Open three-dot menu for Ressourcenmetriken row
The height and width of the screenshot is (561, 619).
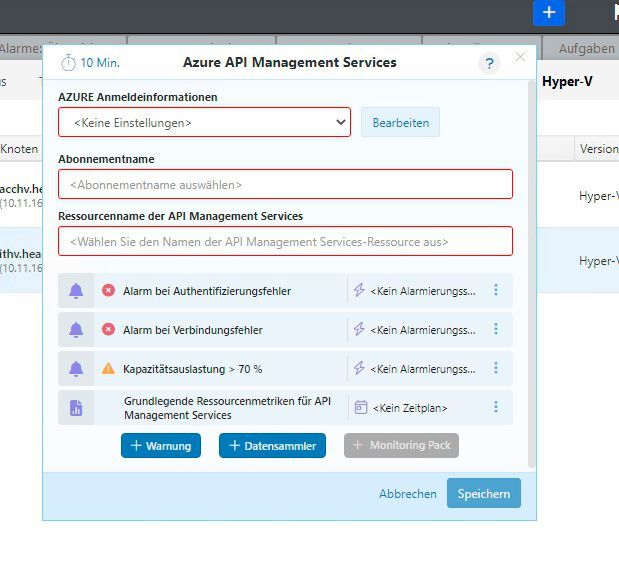pyautogui.click(x=496, y=407)
